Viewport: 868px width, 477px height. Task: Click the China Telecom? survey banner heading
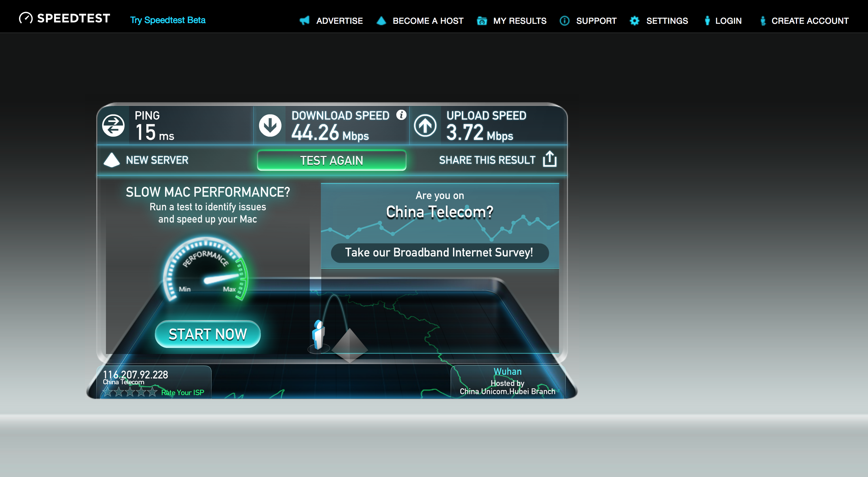pos(440,212)
